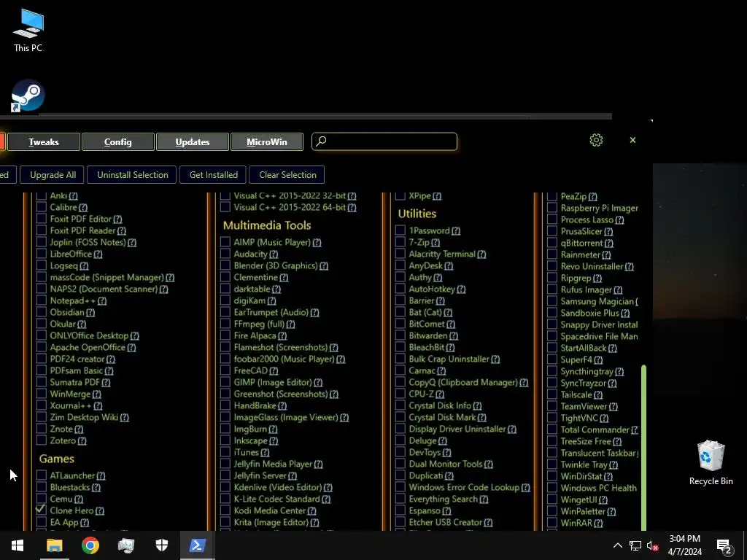This screenshot has height=560, width=747.
Task: Click the foobar2000 (Music Player) label
Action: pos(284,359)
